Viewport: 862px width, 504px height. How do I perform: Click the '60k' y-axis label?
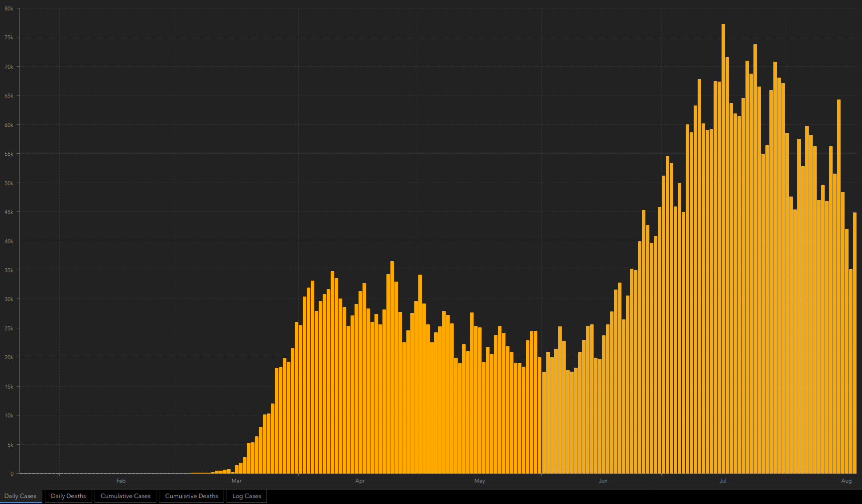[x=9, y=125]
